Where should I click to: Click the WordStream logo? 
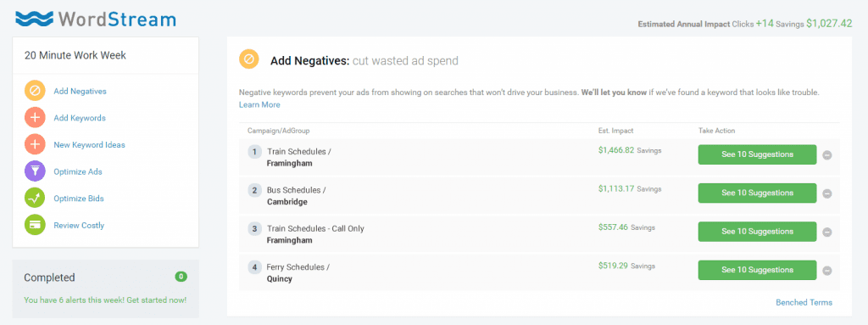(x=96, y=19)
